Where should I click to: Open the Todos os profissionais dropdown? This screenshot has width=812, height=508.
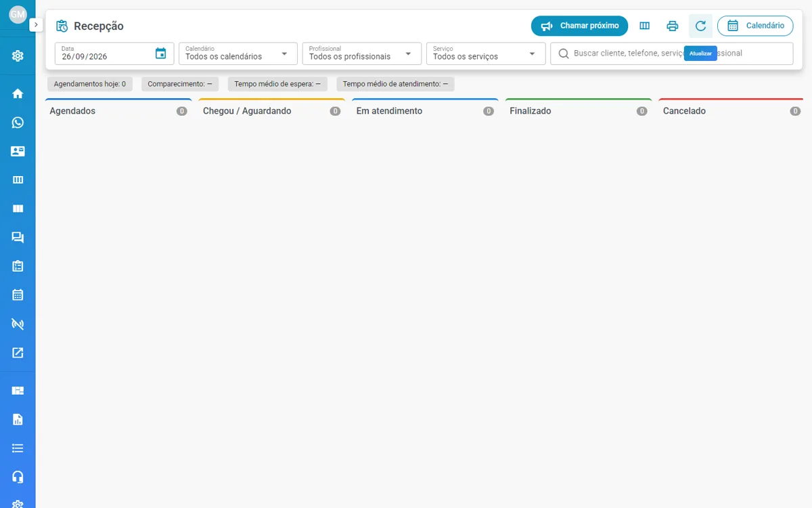tap(362, 54)
